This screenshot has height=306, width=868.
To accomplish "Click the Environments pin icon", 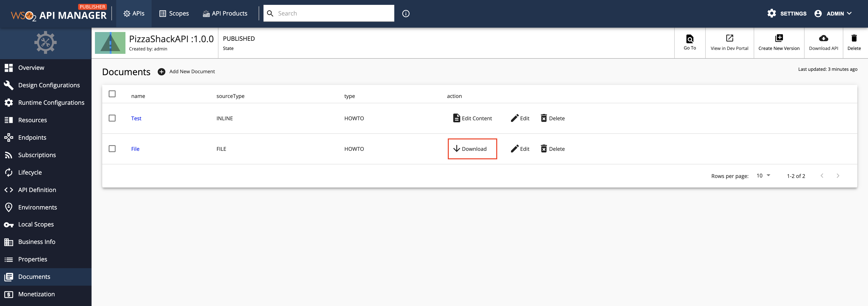I will click(x=9, y=207).
